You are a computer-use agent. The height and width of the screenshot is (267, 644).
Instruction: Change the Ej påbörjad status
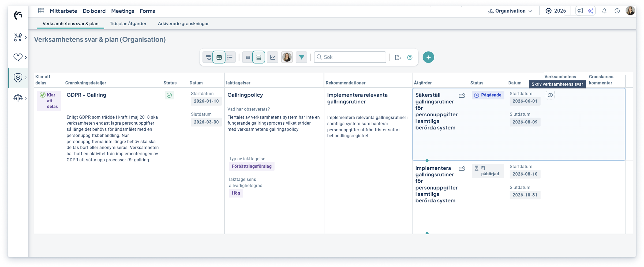coord(488,171)
